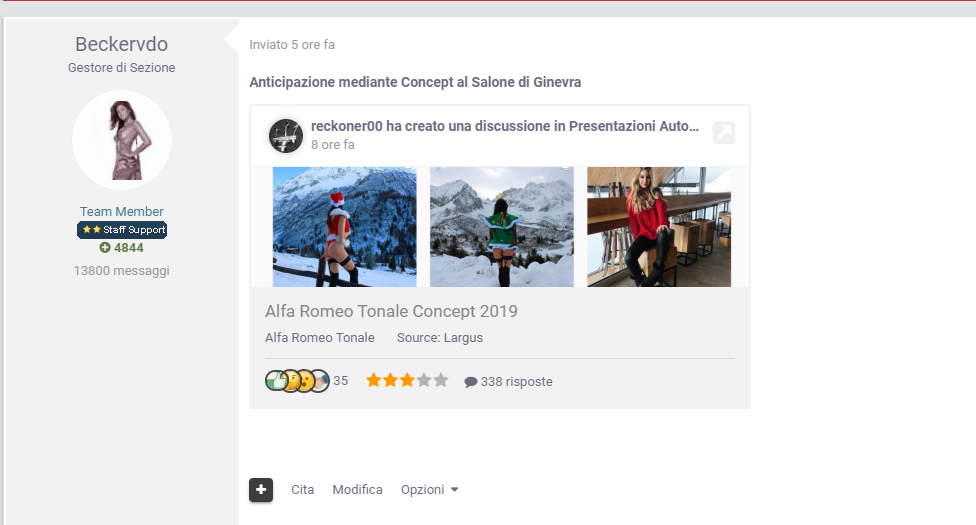Viewport: 976px width, 525px height.
Task: Expand the Opzioni dropdown menu
Action: pyautogui.click(x=429, y=490)
